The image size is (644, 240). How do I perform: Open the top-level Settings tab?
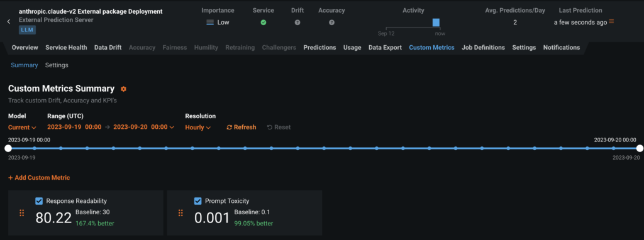[x=524, y=48]
